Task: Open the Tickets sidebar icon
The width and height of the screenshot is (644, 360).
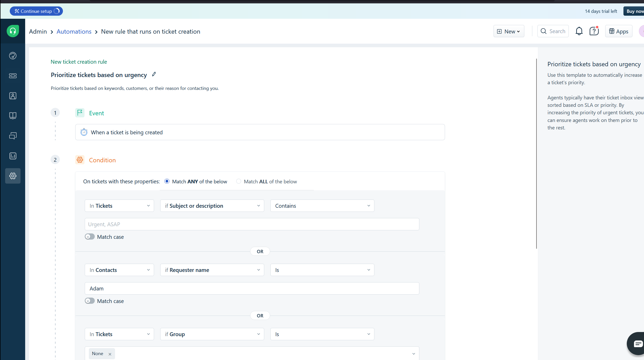Action: pyautogui.click(x=13, y=76)
